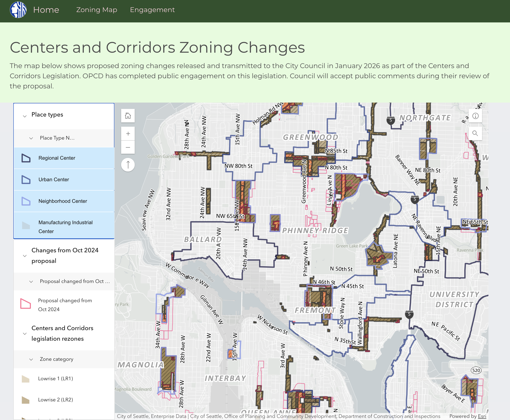Collapse the Place types section
Viewport: 510px width, 420px height.
click(x=25, y=116)
